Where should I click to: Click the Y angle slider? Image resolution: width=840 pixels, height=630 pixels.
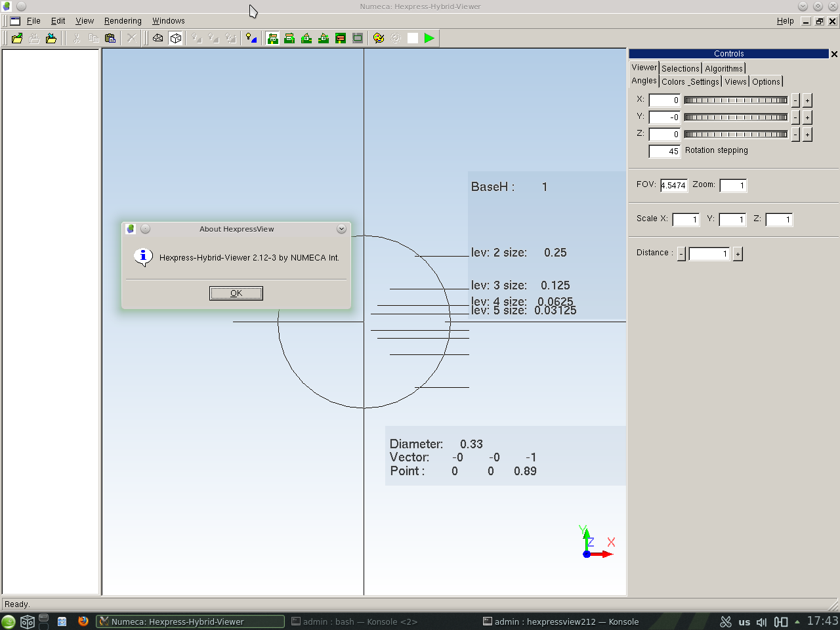[736, 117]
